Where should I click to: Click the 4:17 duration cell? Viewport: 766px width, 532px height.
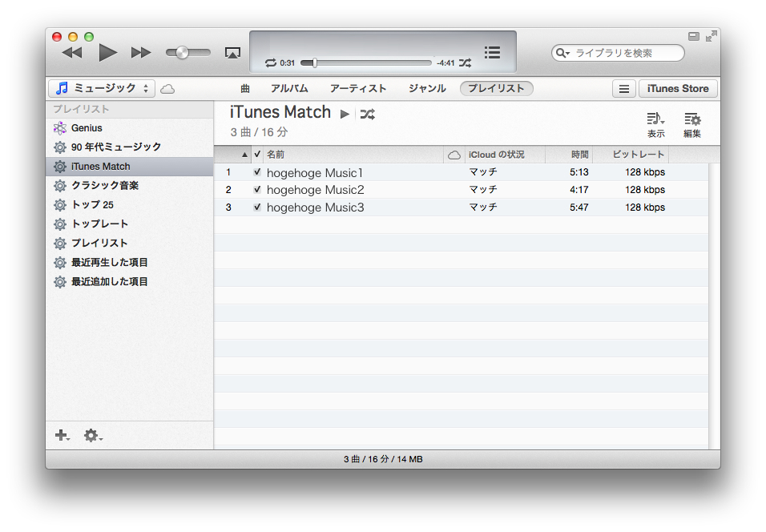pos(579,190)
